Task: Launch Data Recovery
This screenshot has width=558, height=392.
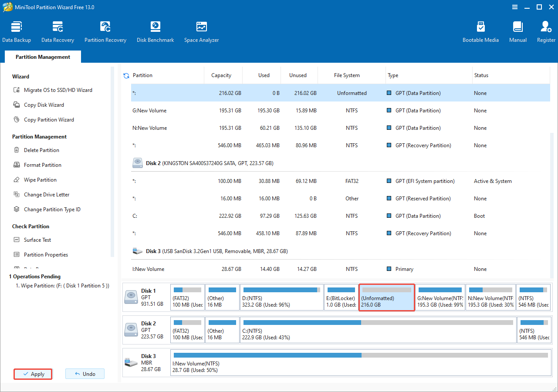Action: coord(57,30)
